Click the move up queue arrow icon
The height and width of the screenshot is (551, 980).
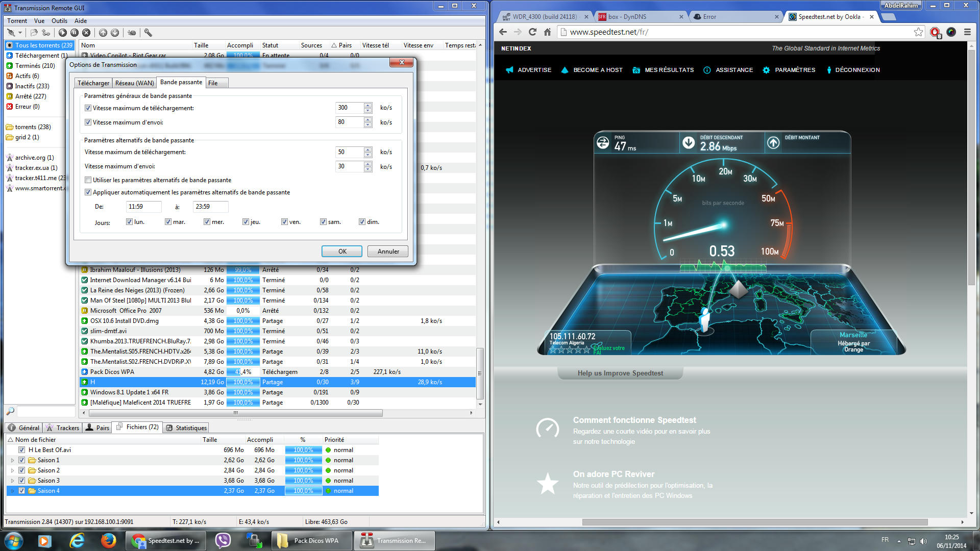(103, 33)
